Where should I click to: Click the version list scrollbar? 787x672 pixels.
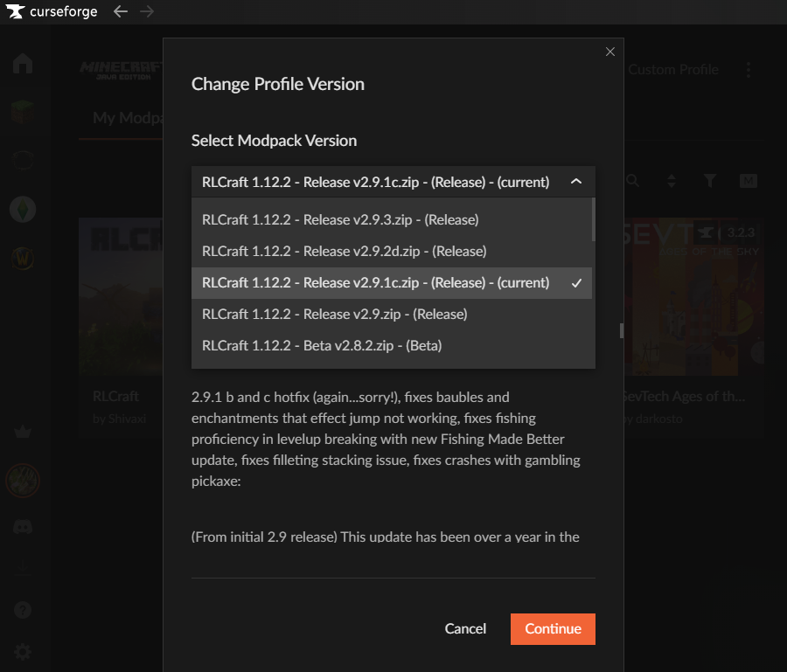click(x=593, y=219)
